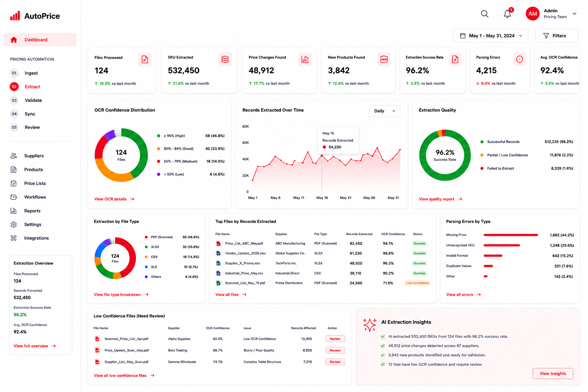Open the May 1 - May 31, 2024 date dropdown

[490, 36]
